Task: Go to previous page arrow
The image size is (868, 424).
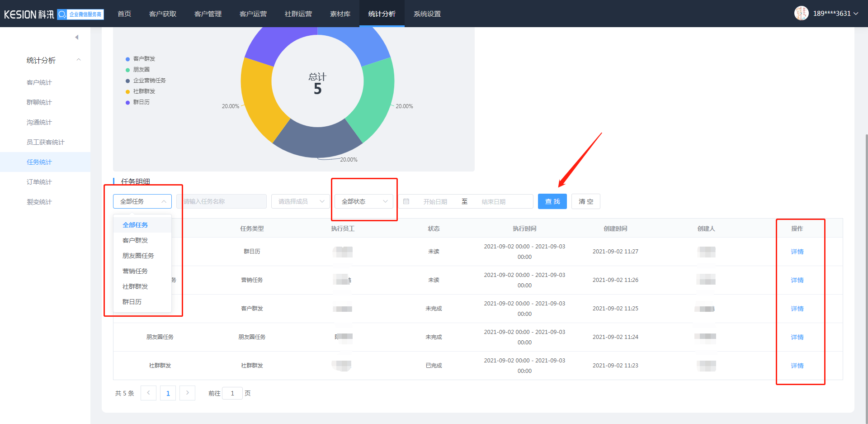Action: [x=148, y=393]
